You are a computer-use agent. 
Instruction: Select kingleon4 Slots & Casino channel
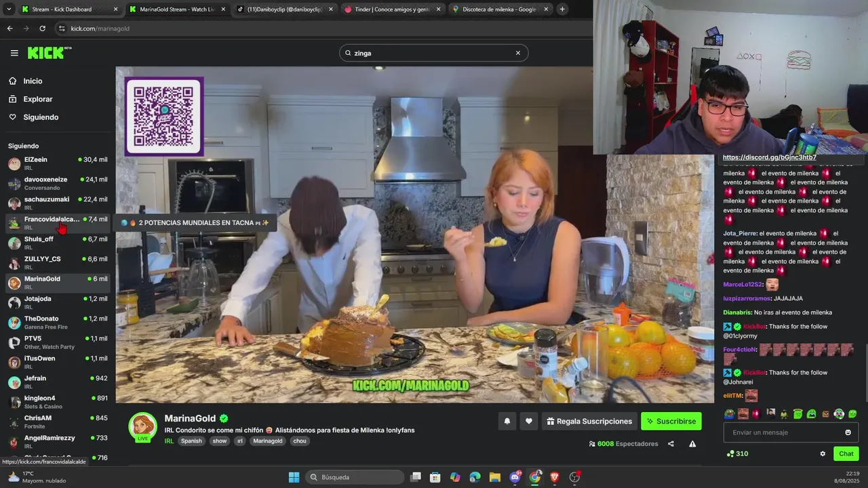[58, 402]
